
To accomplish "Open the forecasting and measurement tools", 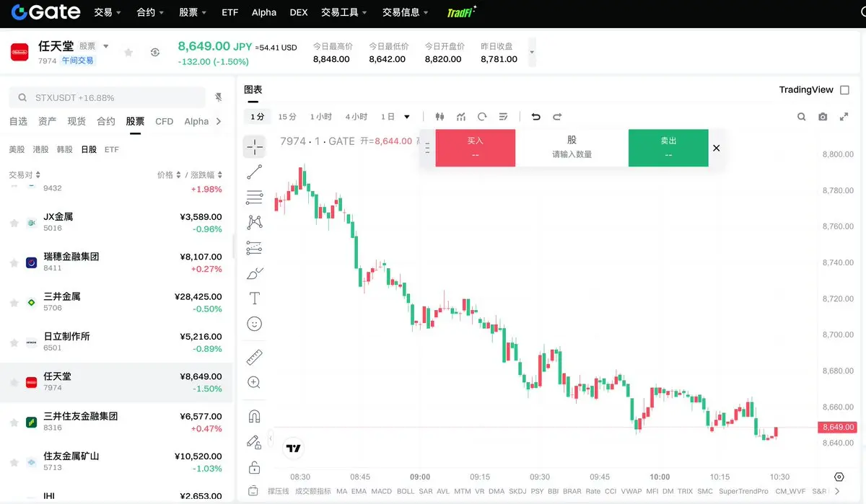I will point(254,247).
